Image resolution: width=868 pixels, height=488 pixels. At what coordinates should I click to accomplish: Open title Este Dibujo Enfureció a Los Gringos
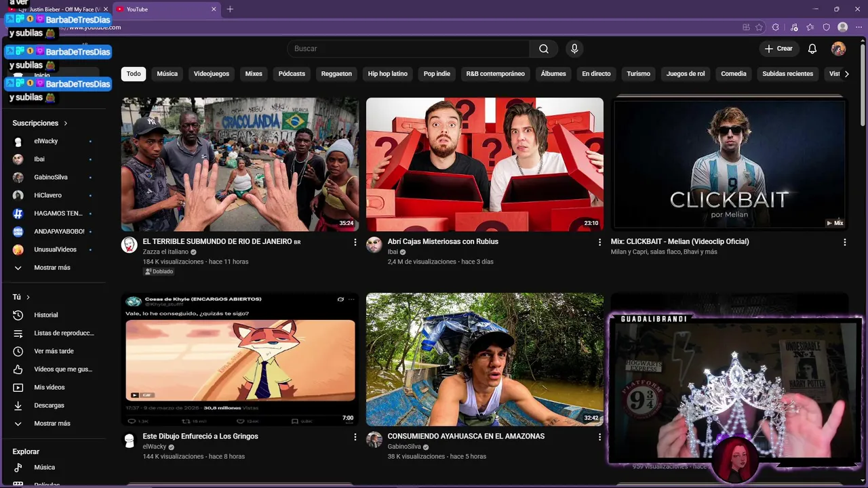[200, 436]
